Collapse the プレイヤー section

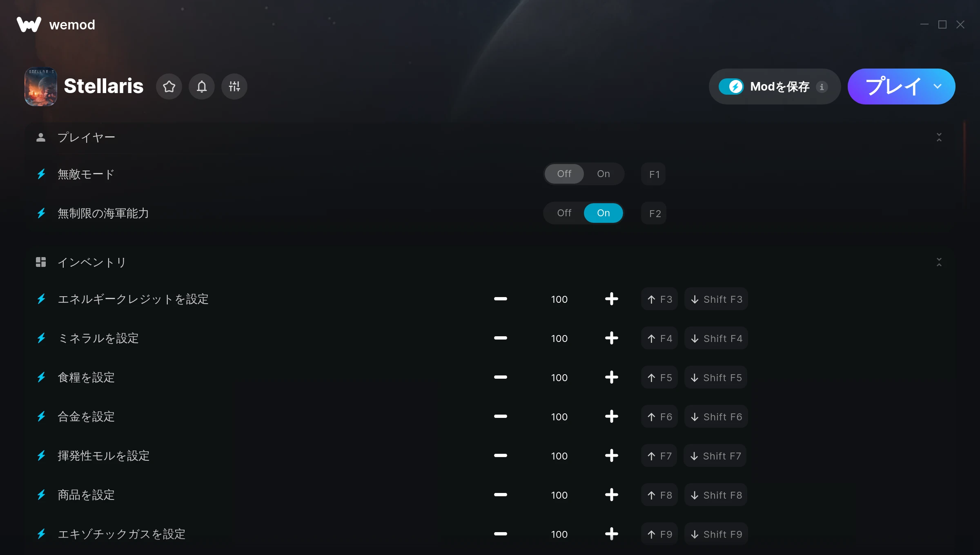point(939,137)
